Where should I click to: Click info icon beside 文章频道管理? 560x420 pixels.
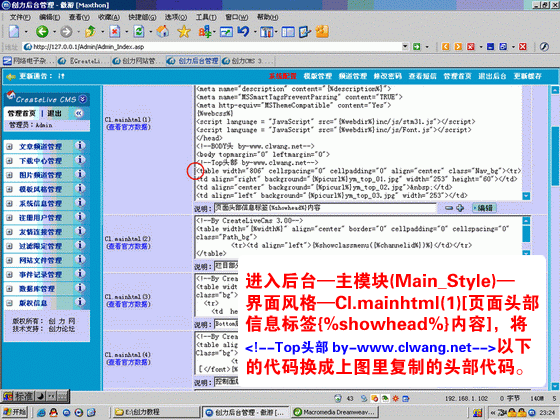(x=80, y=146)
